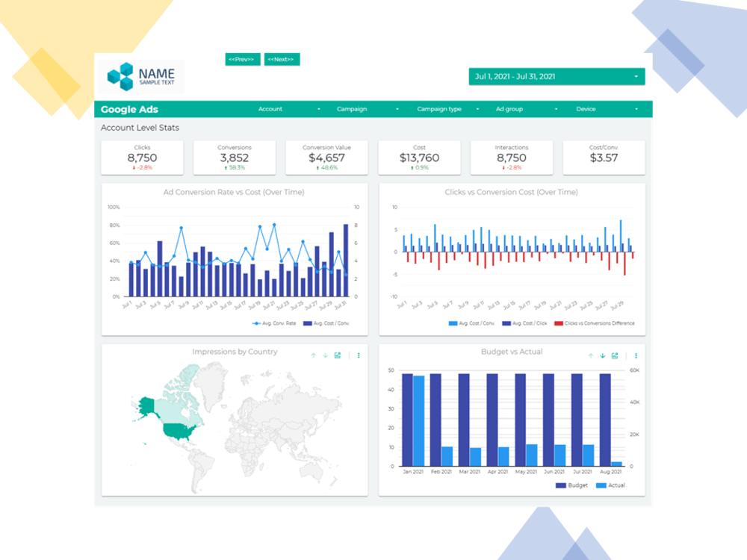Click the upload arrow icon on Impressions by Country
The height and width of the screenshot is (560, 747).
[x=313, y=355]
